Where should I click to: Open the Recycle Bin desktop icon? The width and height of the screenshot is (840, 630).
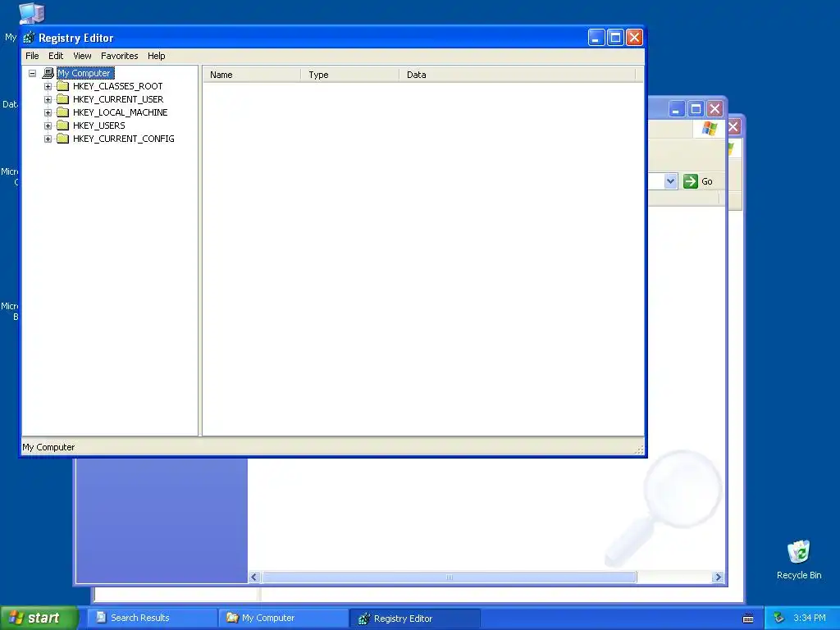pos(799,559)
